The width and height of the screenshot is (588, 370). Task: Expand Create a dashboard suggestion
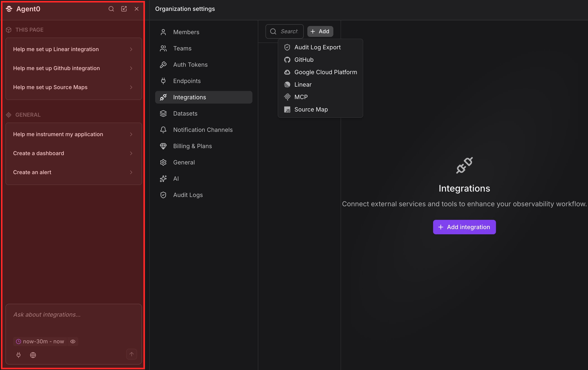coord(73,153)
